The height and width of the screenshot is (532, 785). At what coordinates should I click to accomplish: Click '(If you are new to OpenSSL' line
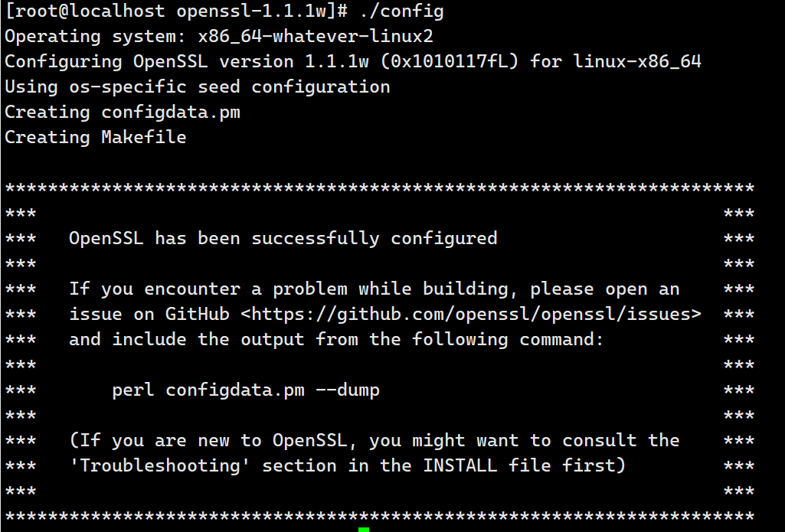click(x=374, y=441)
